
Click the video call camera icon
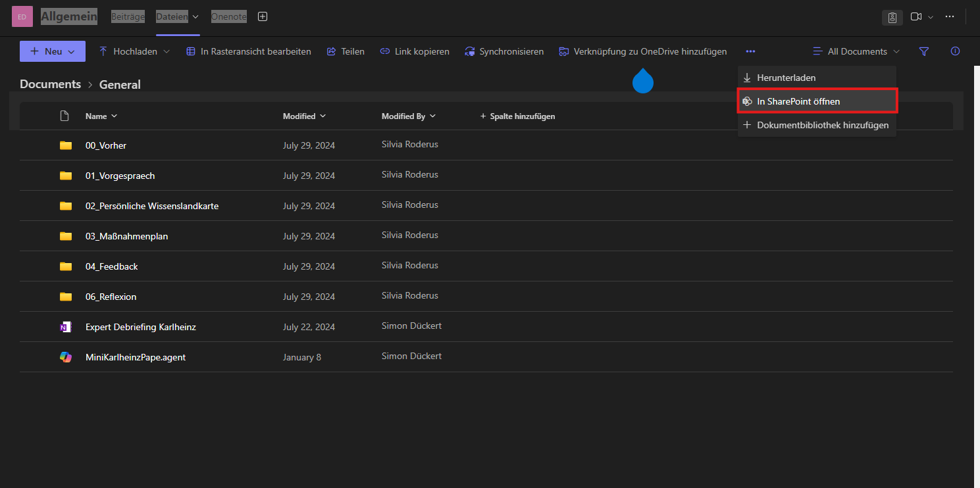[x=916, y=16]
